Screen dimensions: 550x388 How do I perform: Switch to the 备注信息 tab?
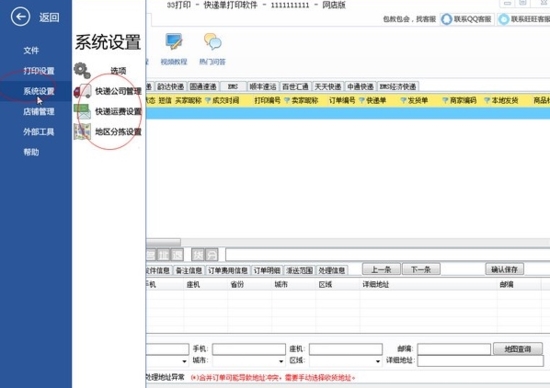coord(189,270)
